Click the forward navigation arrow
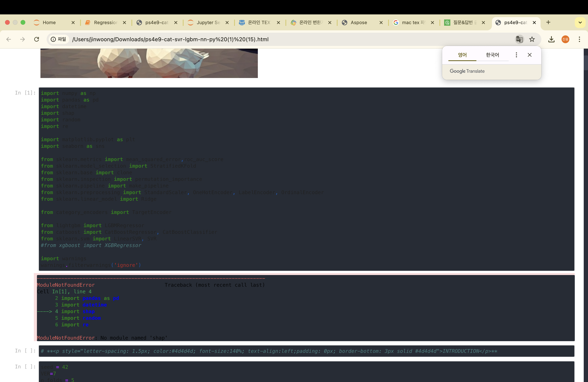588x382 pixels. click(23, 39)
